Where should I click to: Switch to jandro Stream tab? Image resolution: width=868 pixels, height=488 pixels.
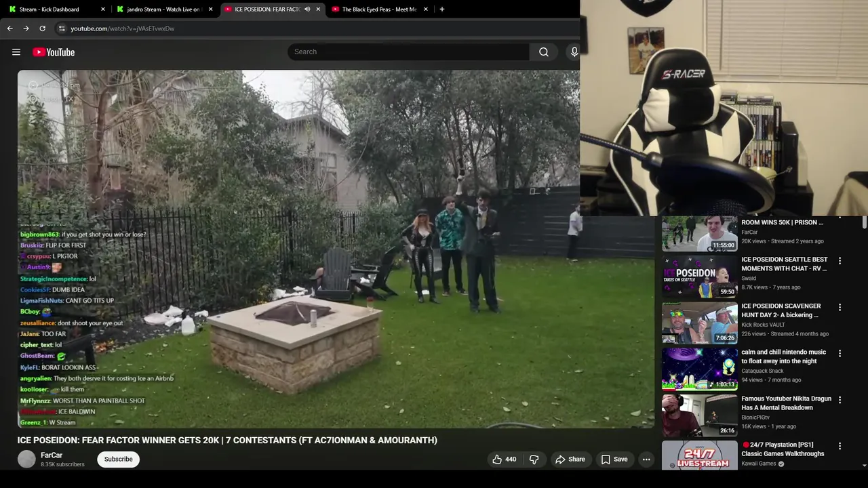point(163,9)
